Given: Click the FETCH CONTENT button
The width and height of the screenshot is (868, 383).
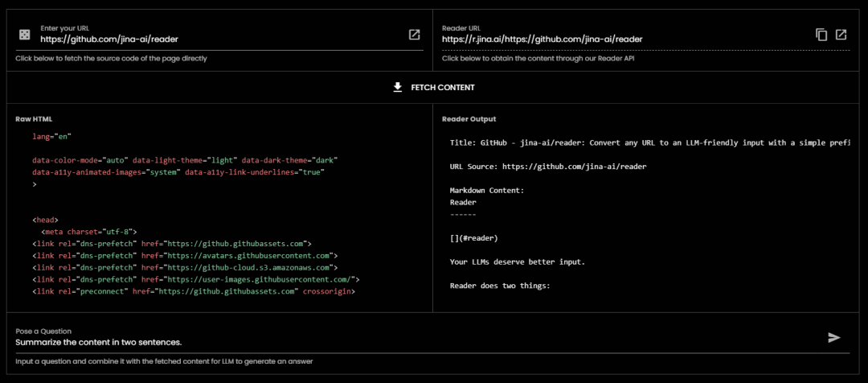Looking at the screenshot, I should pyautogui.click(x=433, y=88).
